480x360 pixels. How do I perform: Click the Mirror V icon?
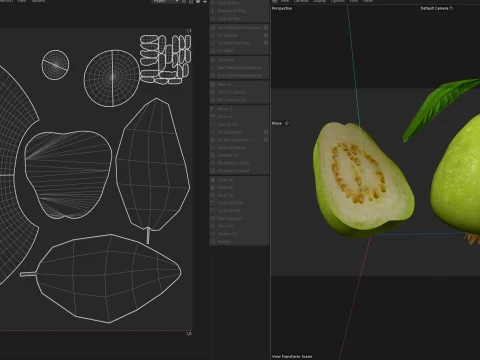point(213,117)
